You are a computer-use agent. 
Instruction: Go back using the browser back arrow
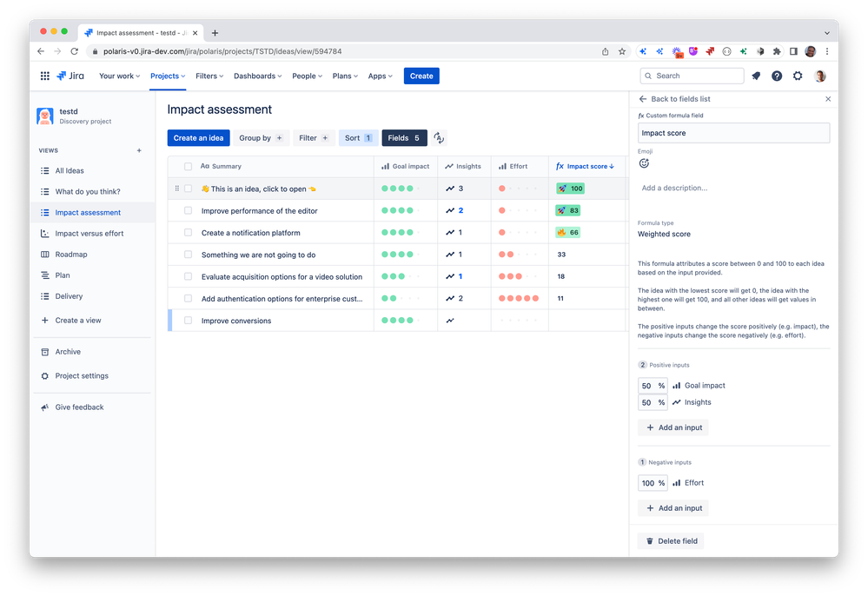click(x=41, y=51)
